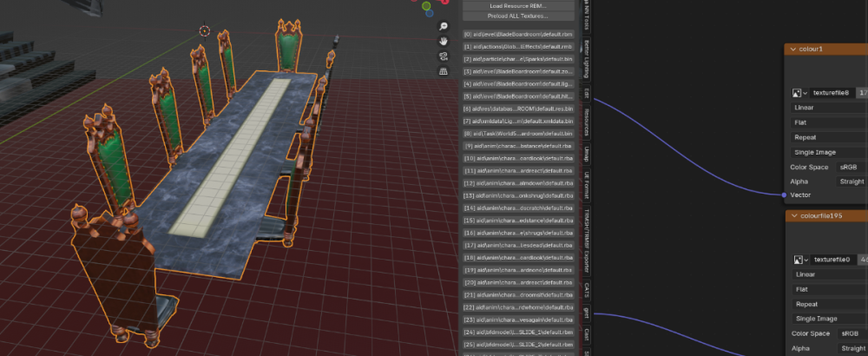Open the Edit sidebar tab
This screenshot has height=356, width=868.
click(x=586, y=94)
